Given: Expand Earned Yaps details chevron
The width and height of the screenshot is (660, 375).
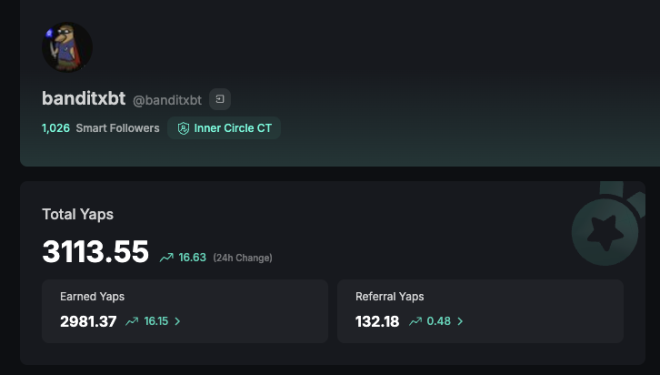Looking at the screenshot, I should [178, 321].
